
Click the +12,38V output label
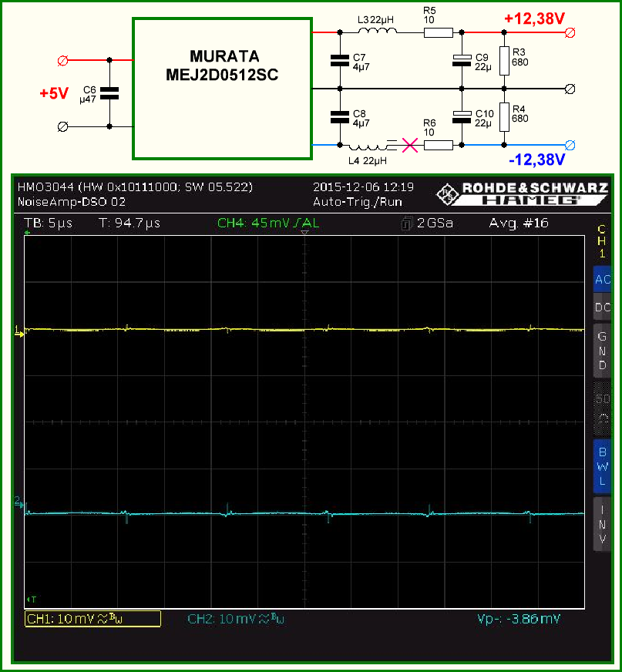(534, 18)
